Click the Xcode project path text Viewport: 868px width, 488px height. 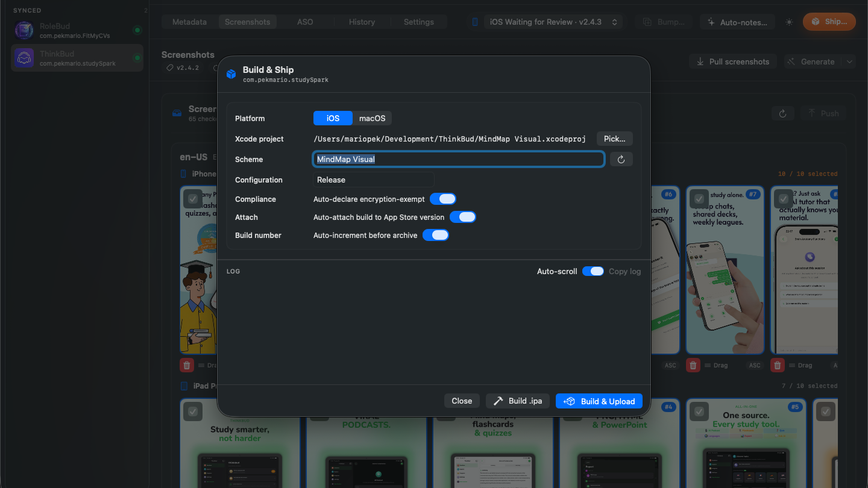click(450, 139)
